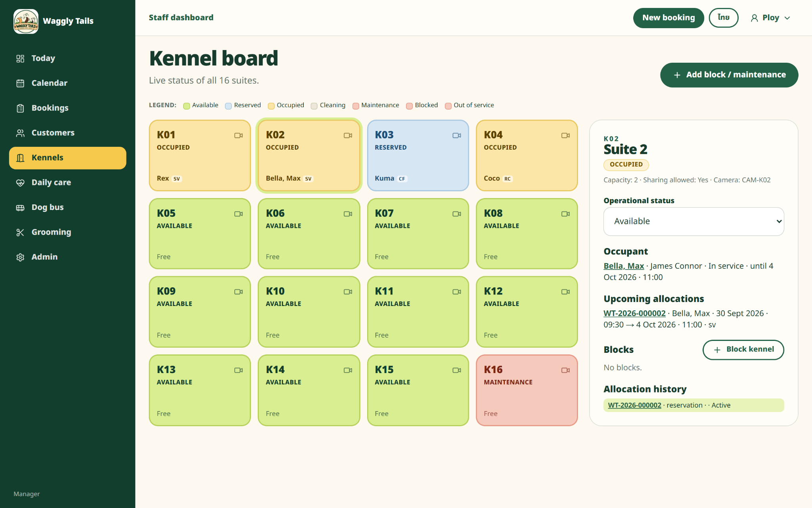This screenshot has height=508, width=812.
Task: Open camera feed for kennel K12
Action: (x=566, y=292)
